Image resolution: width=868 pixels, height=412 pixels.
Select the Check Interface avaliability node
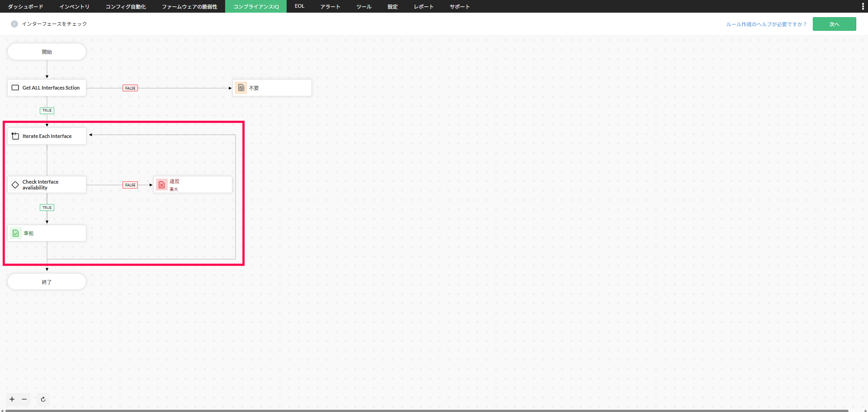(x=47, y=185)
